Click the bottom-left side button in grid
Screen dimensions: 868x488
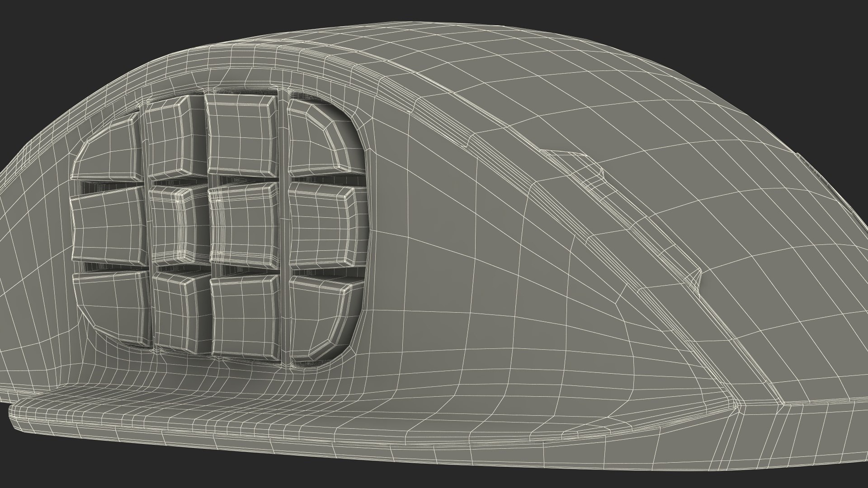113,305
